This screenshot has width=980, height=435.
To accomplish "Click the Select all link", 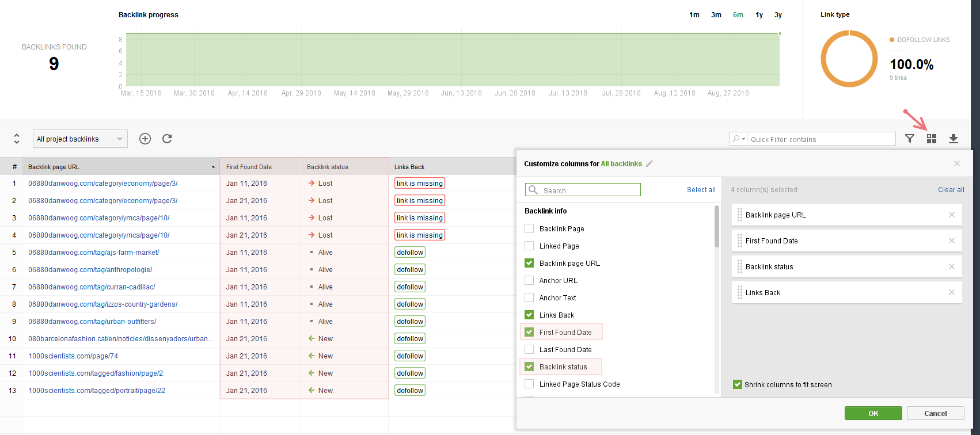I will tap(701, 190).
